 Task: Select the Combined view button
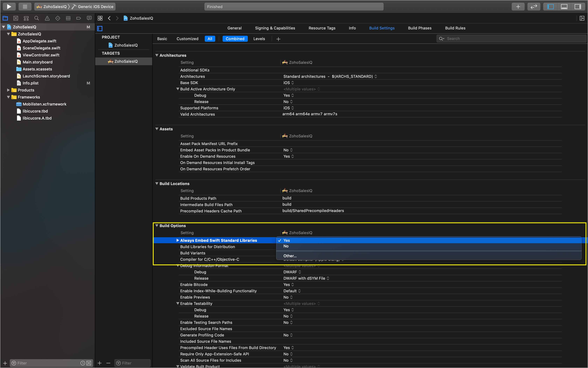click(x=235, y=39)
